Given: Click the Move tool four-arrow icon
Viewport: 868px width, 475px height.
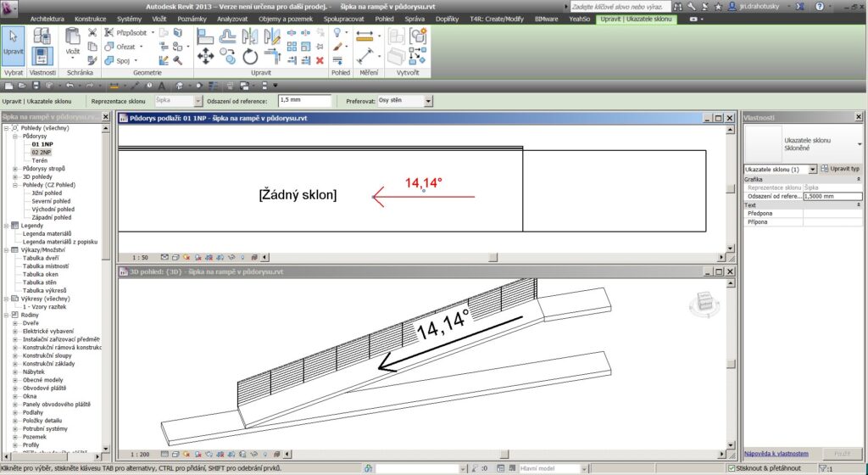Looking at the screenshot, I should click(x=205, y=56).
